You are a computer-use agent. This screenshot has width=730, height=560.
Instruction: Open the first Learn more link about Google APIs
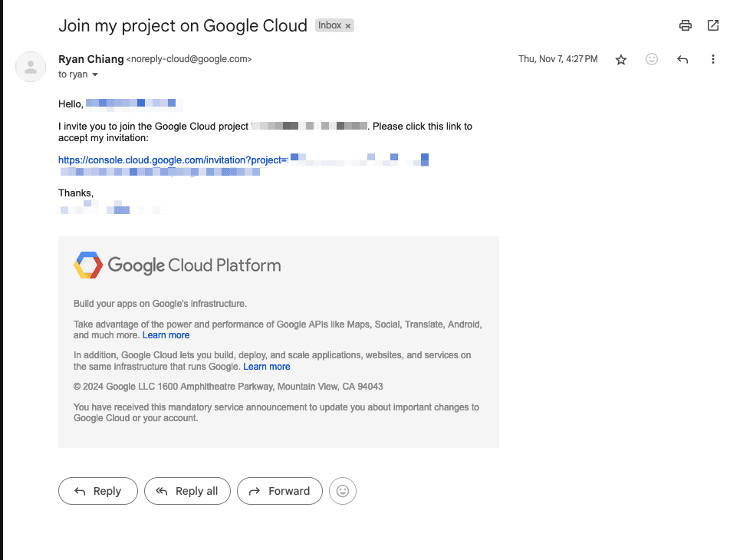click(x=166, y=335)
